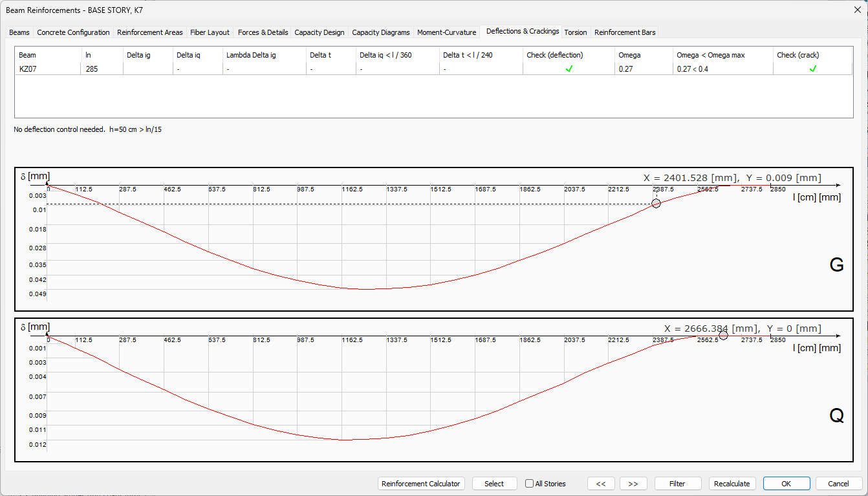Open the Reinforcement Calculator
This screenshot has height=496, width=868.
[x=421, y=484]
